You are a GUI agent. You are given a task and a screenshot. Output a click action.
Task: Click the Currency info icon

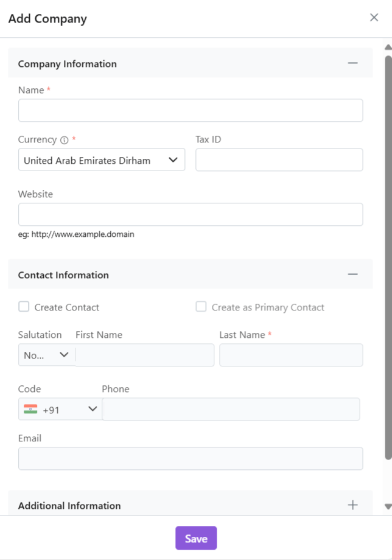(64, 140)
